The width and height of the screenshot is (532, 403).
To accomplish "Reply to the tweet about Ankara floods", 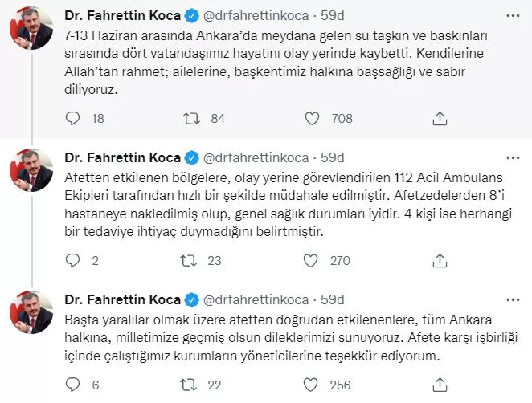I will pos(73,119).
